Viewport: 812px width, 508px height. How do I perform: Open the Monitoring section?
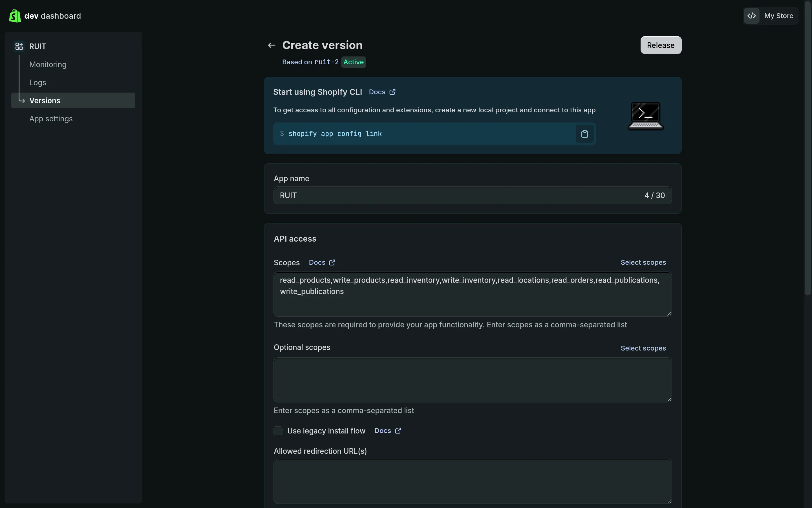(48, 65)
